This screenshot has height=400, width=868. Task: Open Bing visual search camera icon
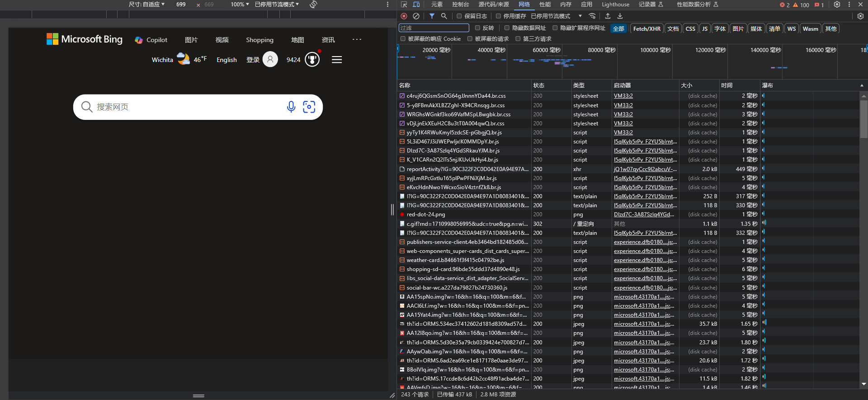tap(309, 107)
